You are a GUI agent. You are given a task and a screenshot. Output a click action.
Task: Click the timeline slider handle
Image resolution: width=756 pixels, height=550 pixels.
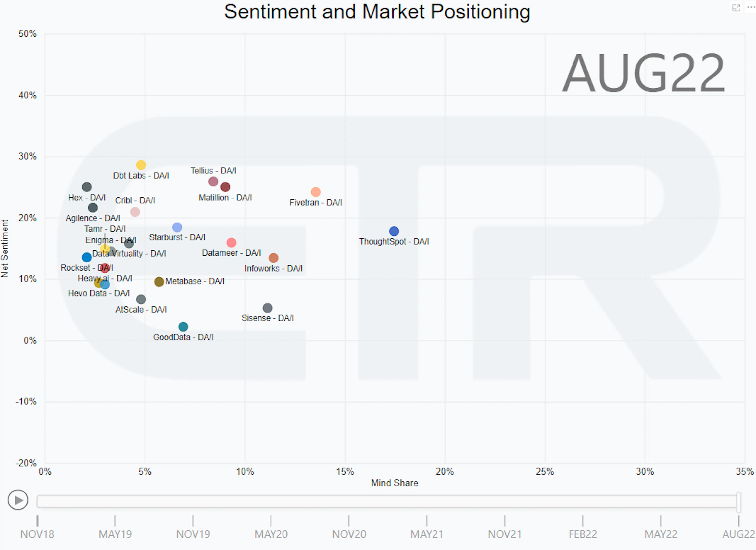739,502
